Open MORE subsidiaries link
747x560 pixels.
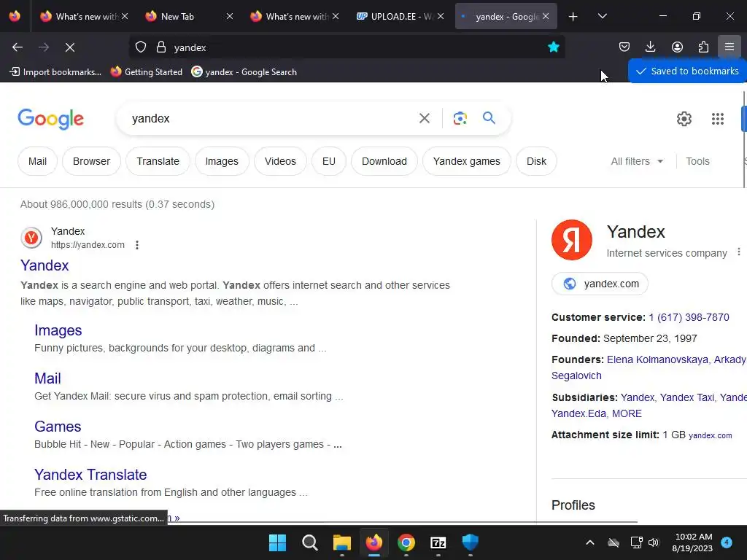[627, 413]
